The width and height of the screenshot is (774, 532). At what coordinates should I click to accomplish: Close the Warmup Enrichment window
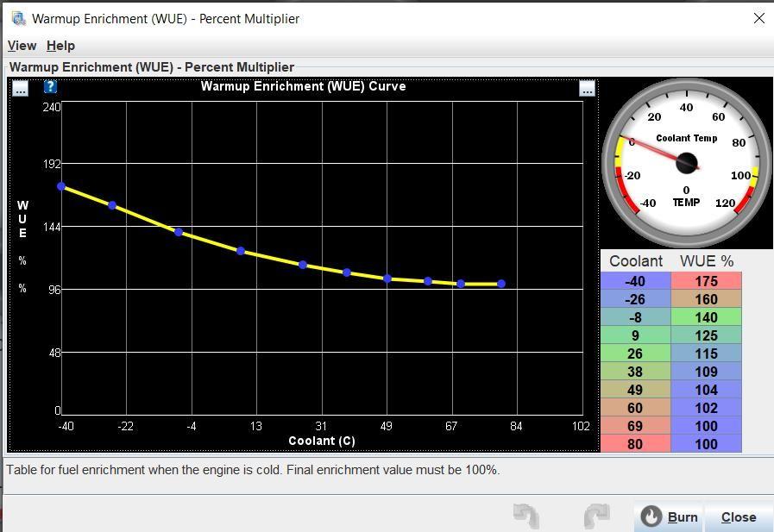758,18
